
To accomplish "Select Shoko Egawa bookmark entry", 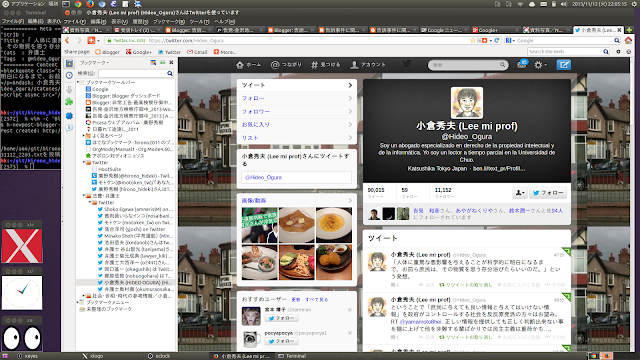I will coord(135,209).
